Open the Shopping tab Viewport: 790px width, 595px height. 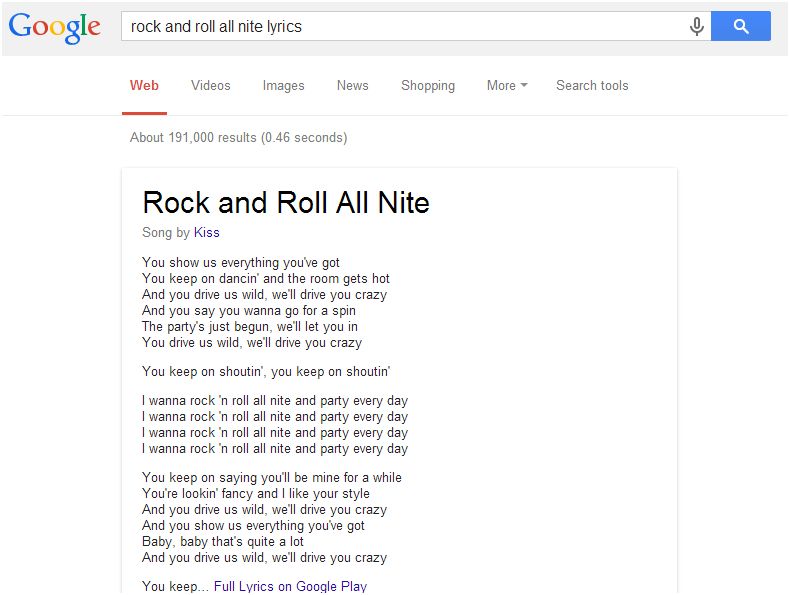428,86
